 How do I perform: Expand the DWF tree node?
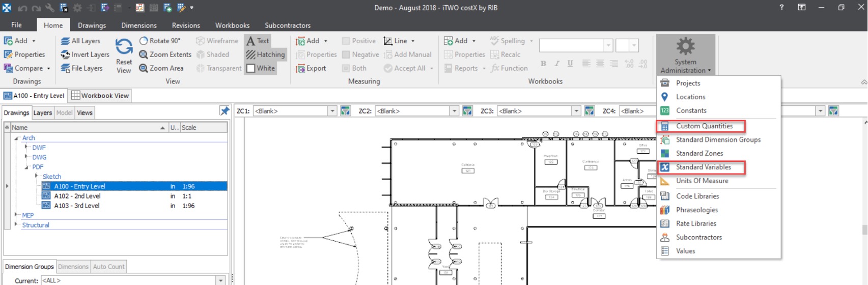tap(26, 147)
